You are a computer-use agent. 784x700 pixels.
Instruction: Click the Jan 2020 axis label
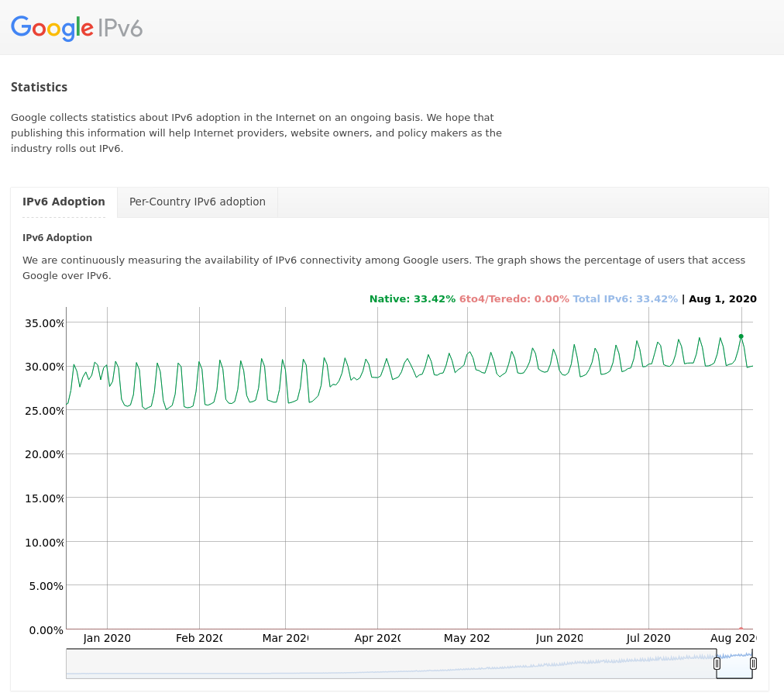(107, 638)
